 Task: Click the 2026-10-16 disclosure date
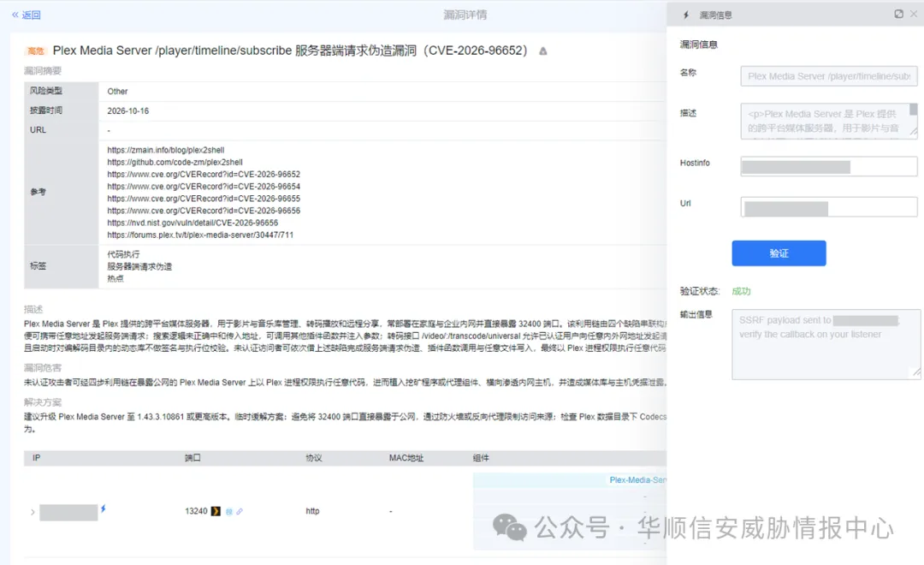[127, 111]
